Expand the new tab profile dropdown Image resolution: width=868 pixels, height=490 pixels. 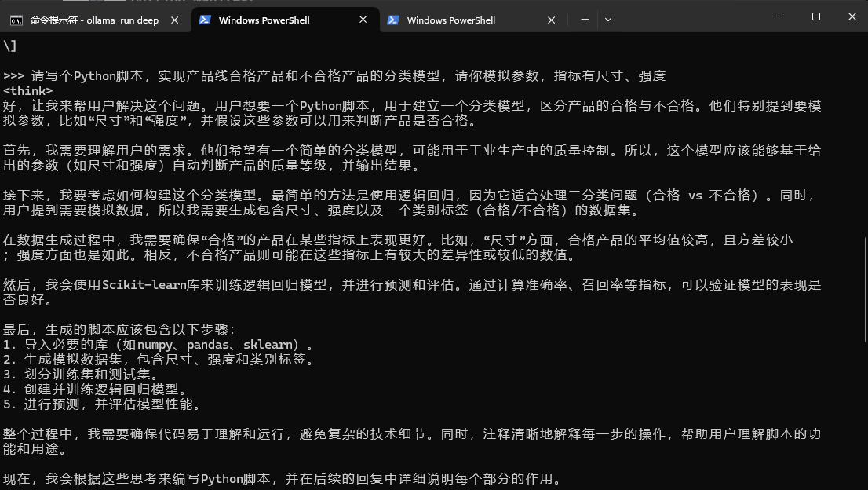607,20
